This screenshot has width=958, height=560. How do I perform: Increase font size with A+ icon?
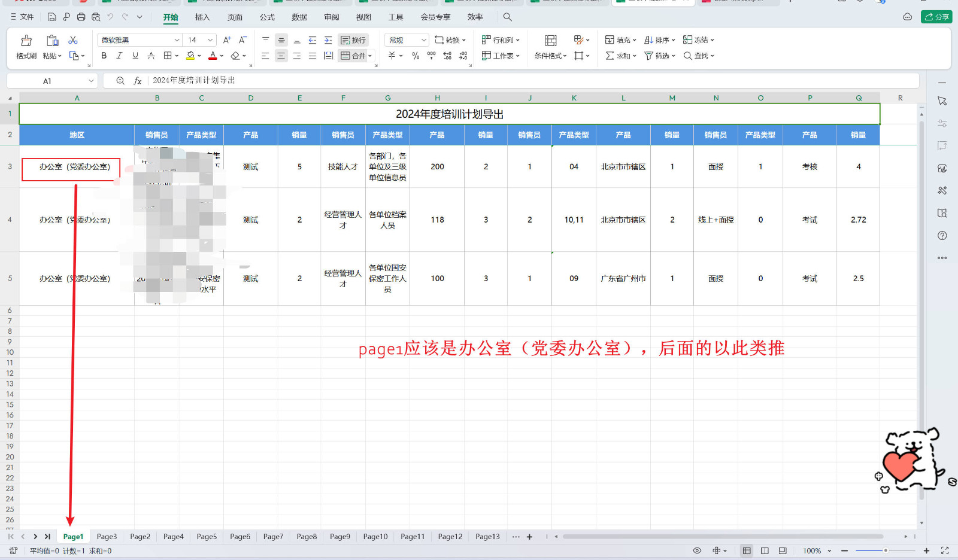227,40
